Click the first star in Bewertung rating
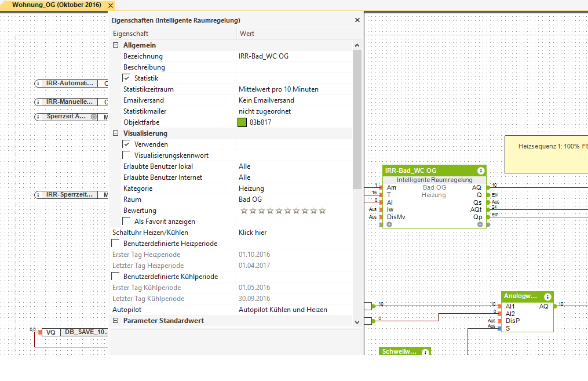Viewport: 588px width, 381px height. pos(243,211)
